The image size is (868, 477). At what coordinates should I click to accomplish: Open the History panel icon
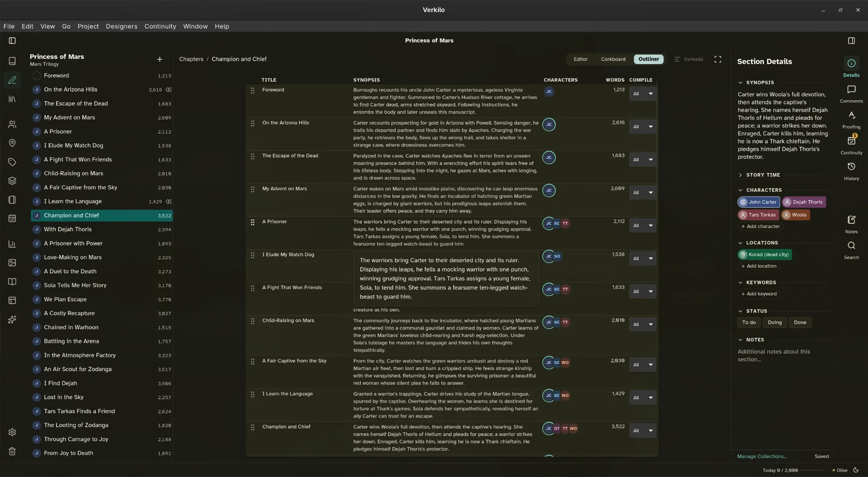(x=852, y=171)
